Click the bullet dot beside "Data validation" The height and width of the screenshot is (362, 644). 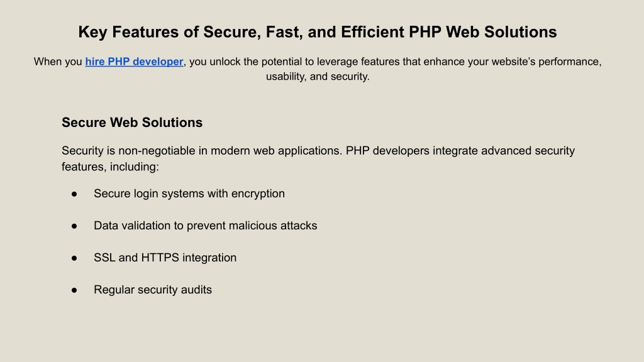pos(74,226)
